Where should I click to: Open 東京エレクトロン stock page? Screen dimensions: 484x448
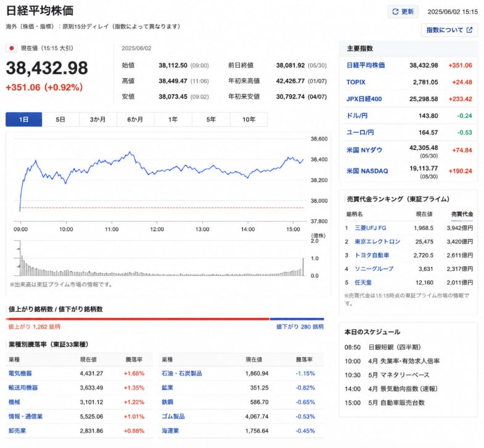pyautogui.click(x=377, y=242)
